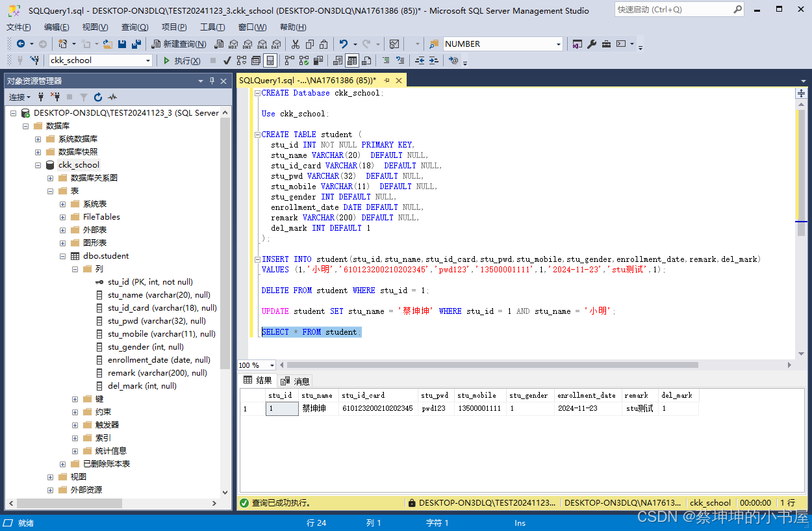This screenshot has height=531, width=812.
Task: Click the navigate backward arrow icon
Action: click(x=21, y=44)
